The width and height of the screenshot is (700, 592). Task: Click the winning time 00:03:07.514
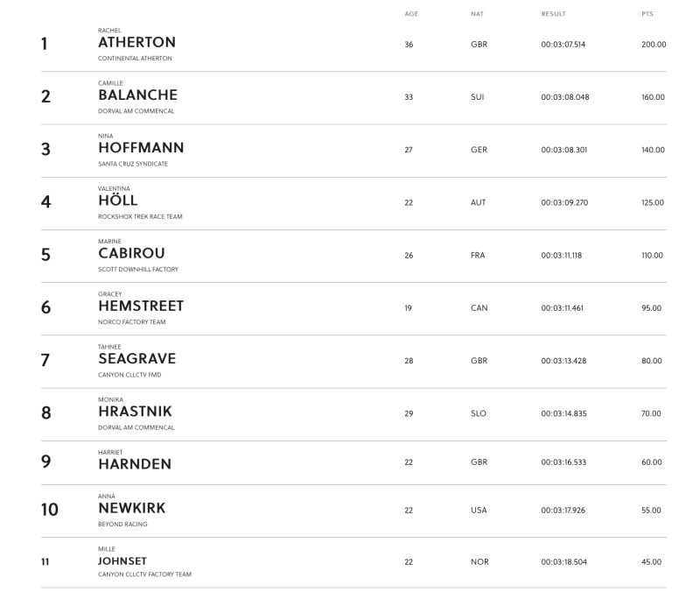(564, 45)
